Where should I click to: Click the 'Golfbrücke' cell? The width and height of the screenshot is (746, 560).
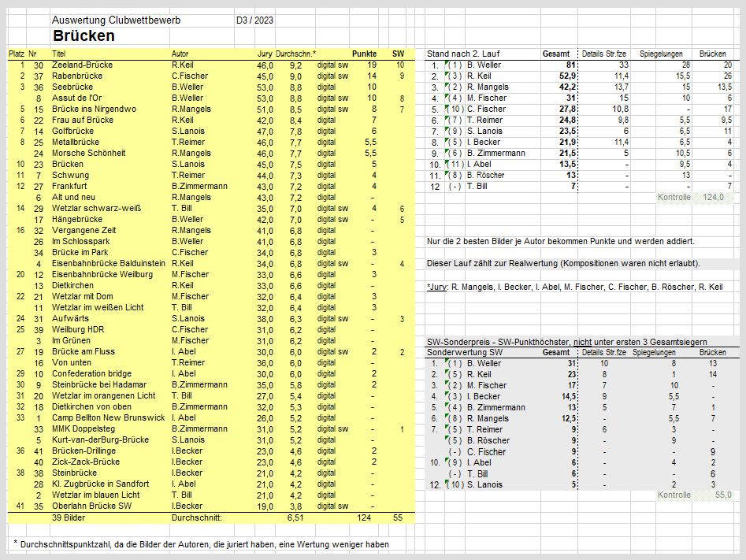[x=72, y=131]
